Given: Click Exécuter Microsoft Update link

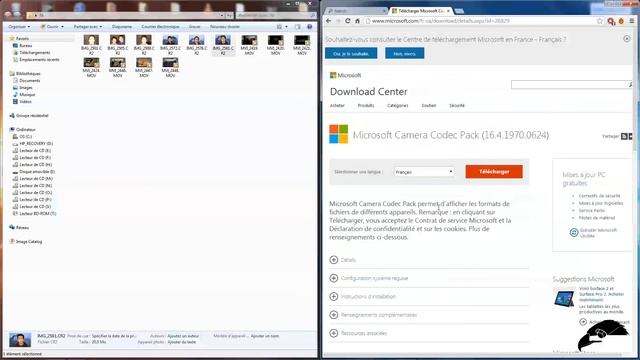Looking at the screenshot, I should [x=598, y=233].
